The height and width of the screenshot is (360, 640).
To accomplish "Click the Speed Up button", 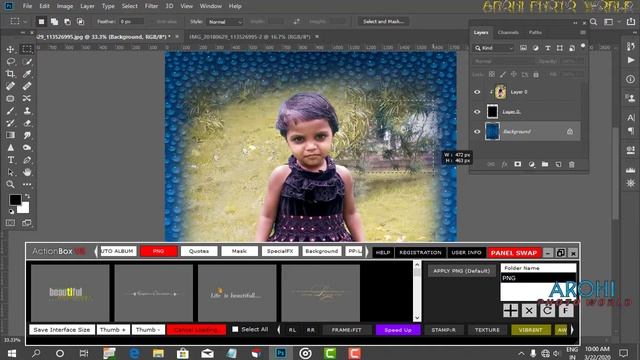I will click(398, 330).
